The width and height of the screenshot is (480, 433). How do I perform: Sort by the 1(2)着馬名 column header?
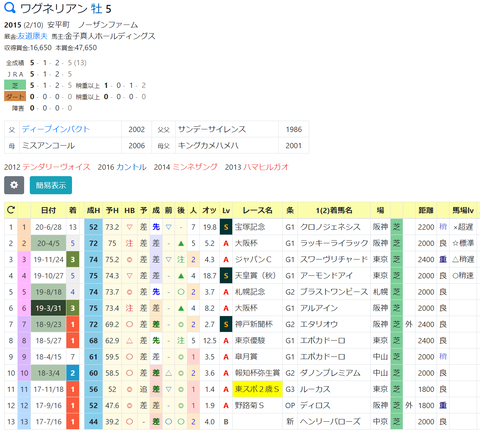[x=334, y=210]
